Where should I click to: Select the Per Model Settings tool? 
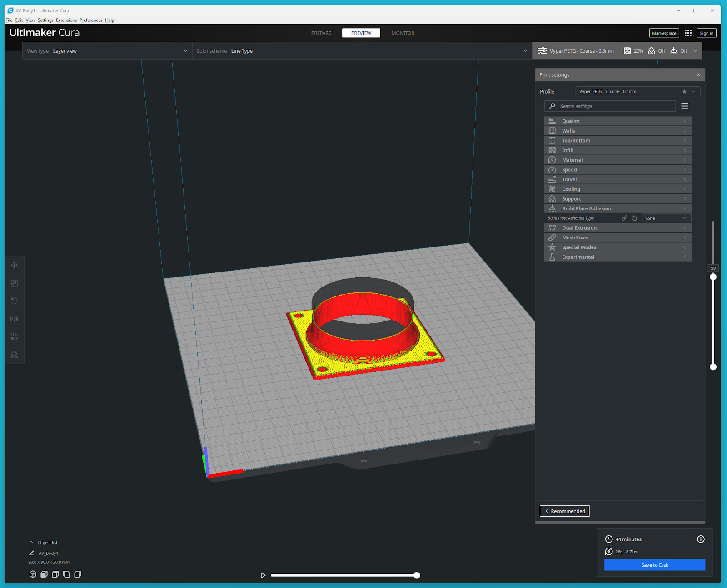coord(14,336)
